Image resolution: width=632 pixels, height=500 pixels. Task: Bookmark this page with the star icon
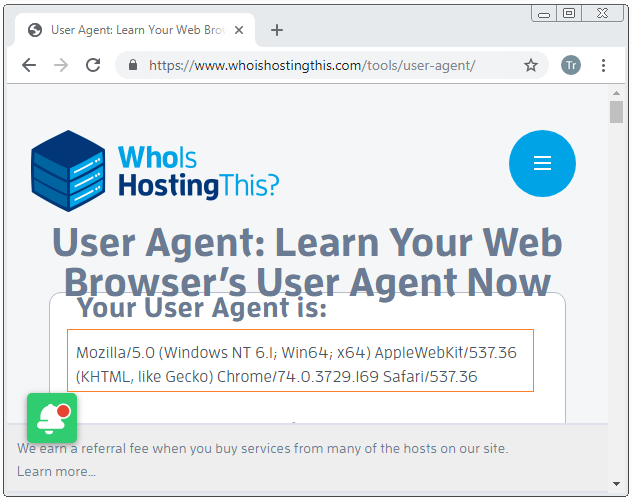(530, 65)
